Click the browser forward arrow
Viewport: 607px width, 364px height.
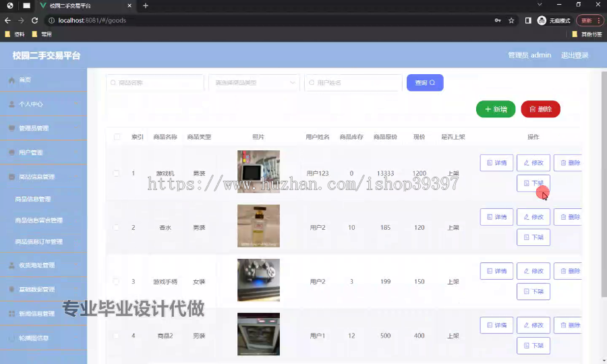point(21,20)
